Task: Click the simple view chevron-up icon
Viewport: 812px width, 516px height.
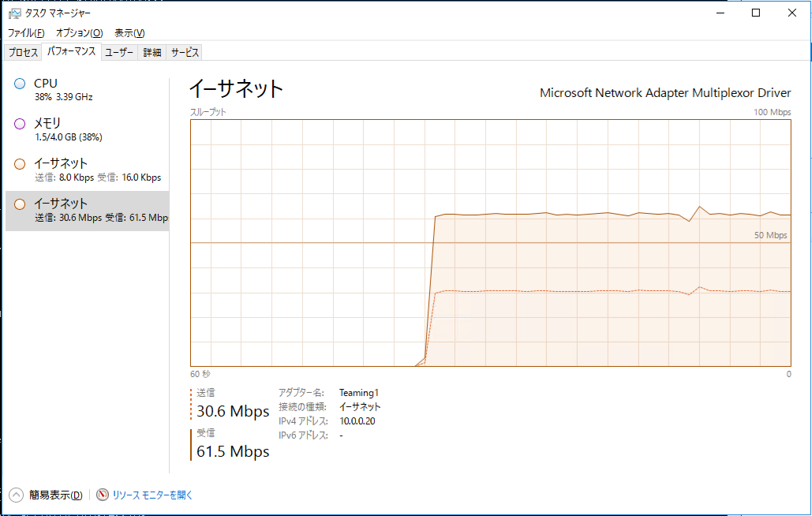Action: (x=16, y=495)
